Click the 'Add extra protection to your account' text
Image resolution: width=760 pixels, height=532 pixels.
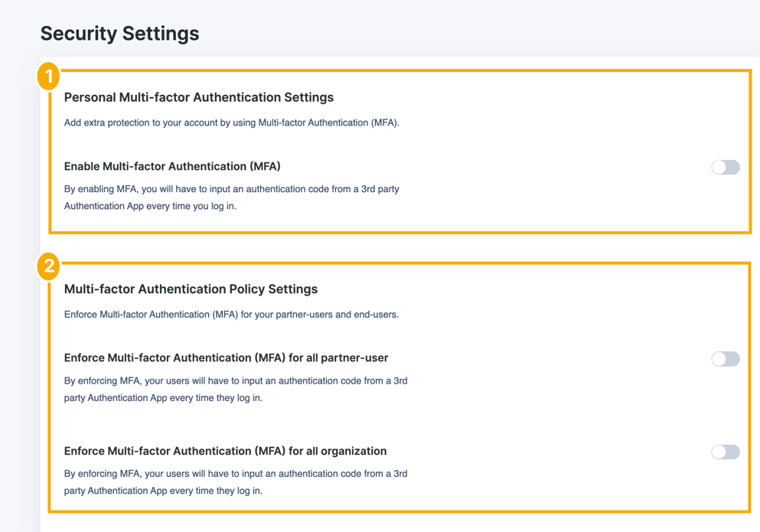pos(231,122)
